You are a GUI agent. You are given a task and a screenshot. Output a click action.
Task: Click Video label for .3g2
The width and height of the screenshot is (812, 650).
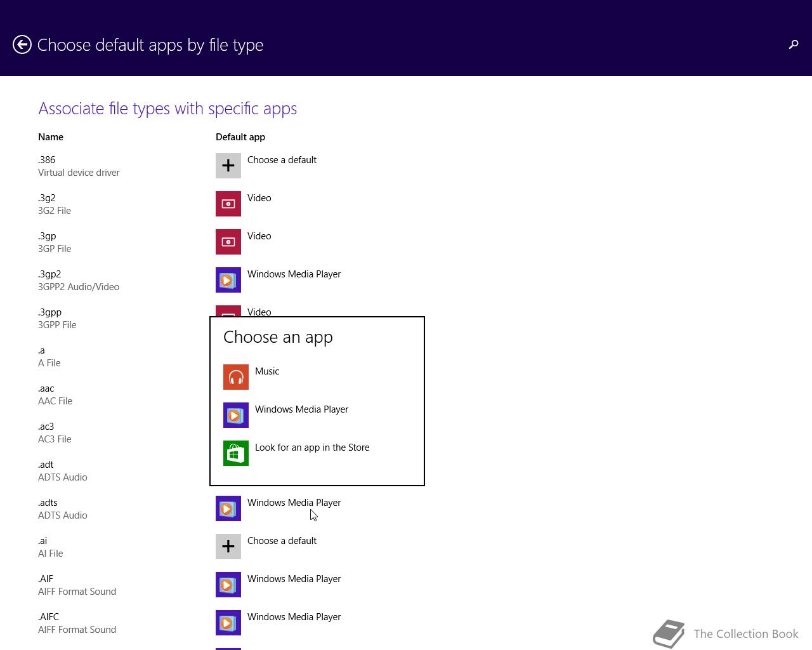point(259,198)
